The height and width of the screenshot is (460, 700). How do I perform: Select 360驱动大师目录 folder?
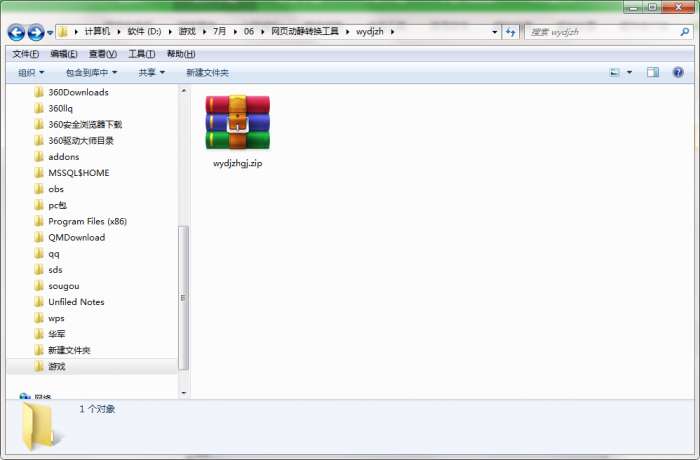coord(81,141)
